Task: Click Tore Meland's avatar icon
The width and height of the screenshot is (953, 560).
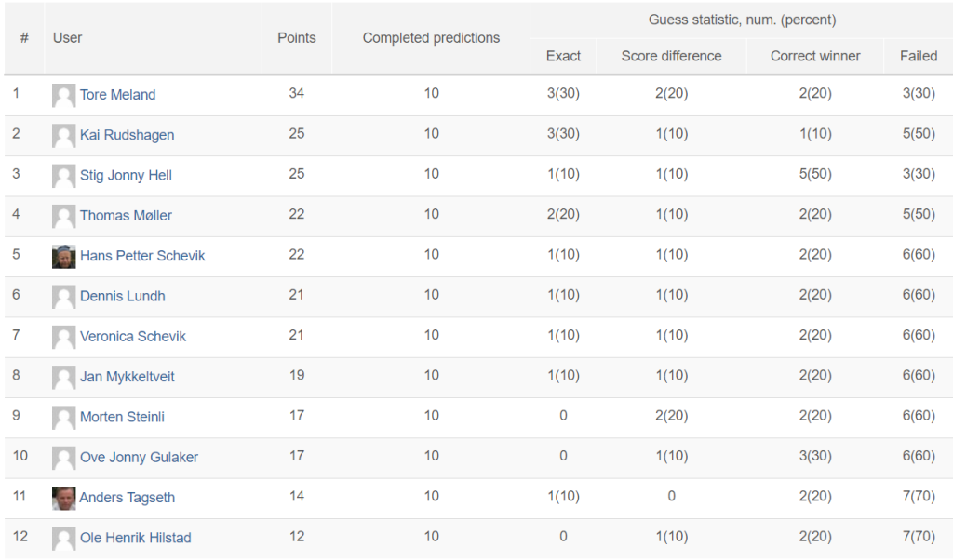Action: click(63, 95)
